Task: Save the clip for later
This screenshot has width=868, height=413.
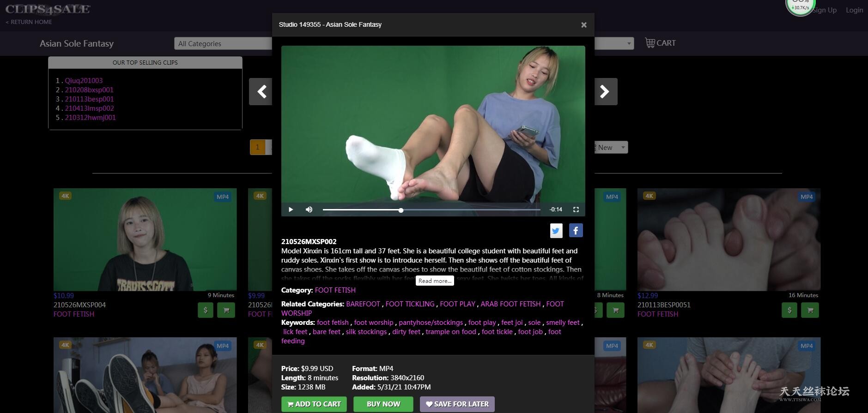Action: 457,404
